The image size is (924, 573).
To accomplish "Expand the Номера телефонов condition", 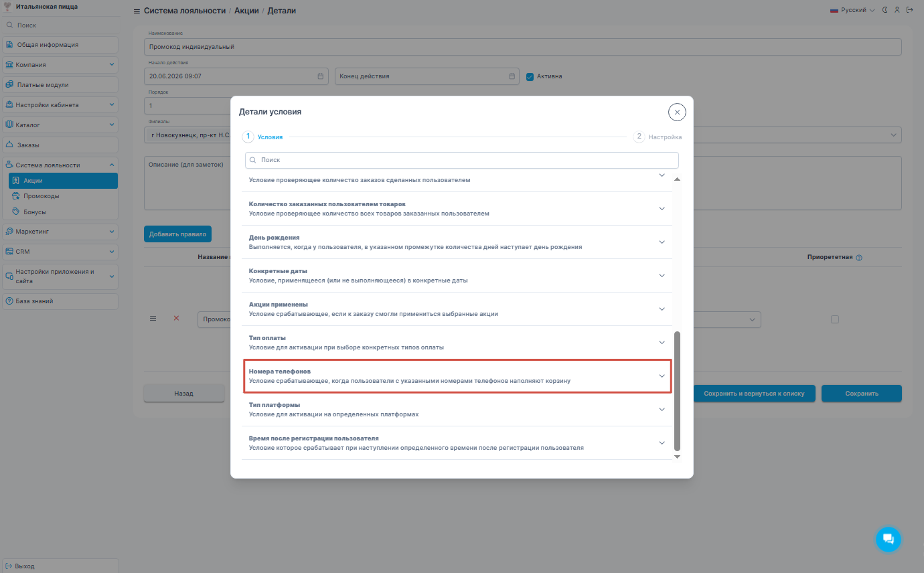I will tap(662, 376).
